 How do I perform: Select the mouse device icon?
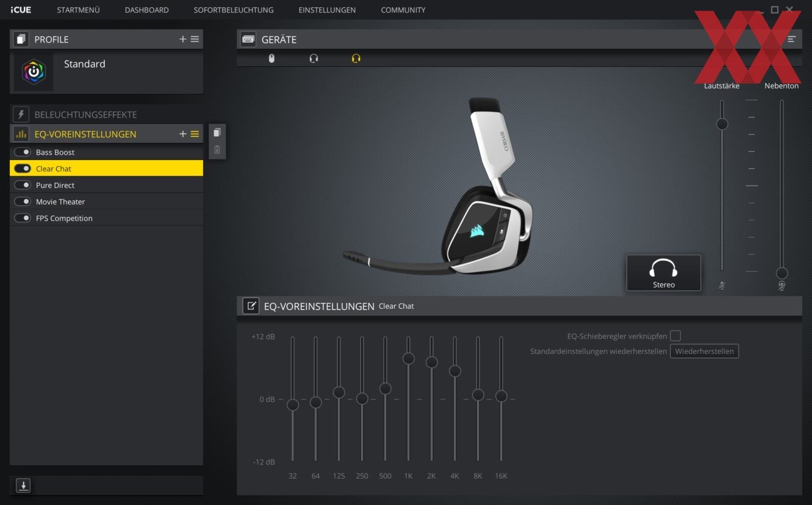tap(272, 58)
